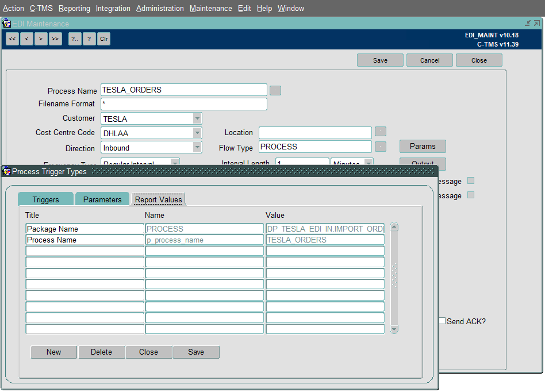The height and width of the screenshot is (392, 545).
Task: Click the Clr clear toolbar button
Action: (103, 39)
